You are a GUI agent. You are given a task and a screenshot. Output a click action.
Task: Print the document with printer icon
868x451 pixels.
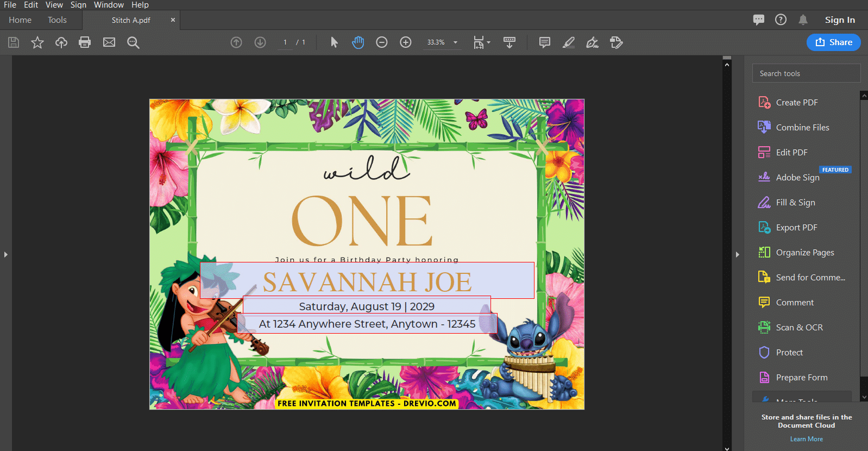click(x=85, y=42)
